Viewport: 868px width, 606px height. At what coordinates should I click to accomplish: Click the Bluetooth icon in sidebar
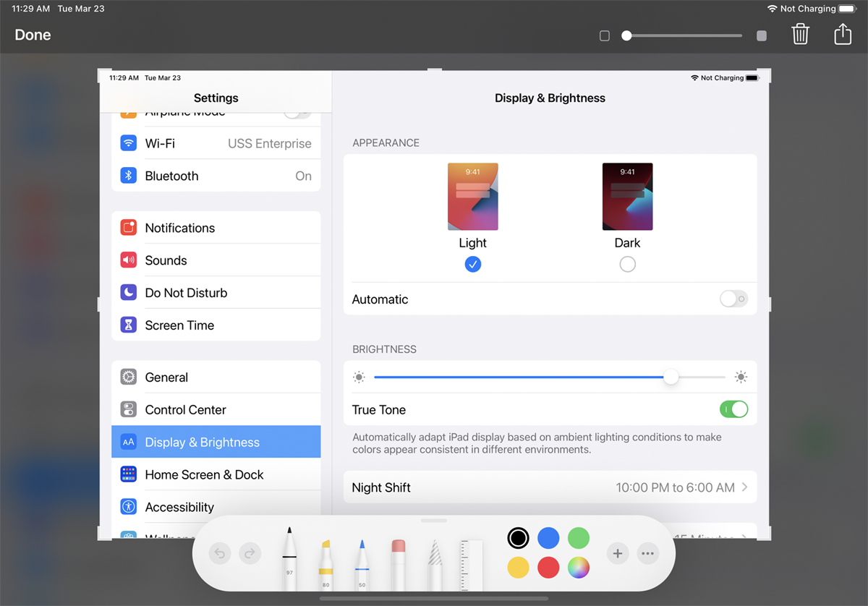point(129,176)
